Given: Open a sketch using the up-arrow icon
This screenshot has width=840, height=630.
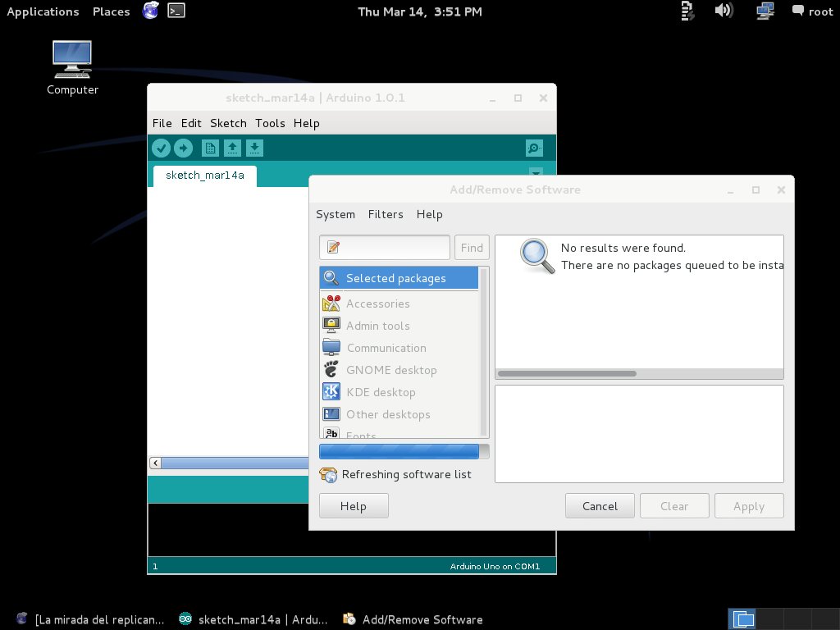Looking at the screenshot, I should coord(232,148).
